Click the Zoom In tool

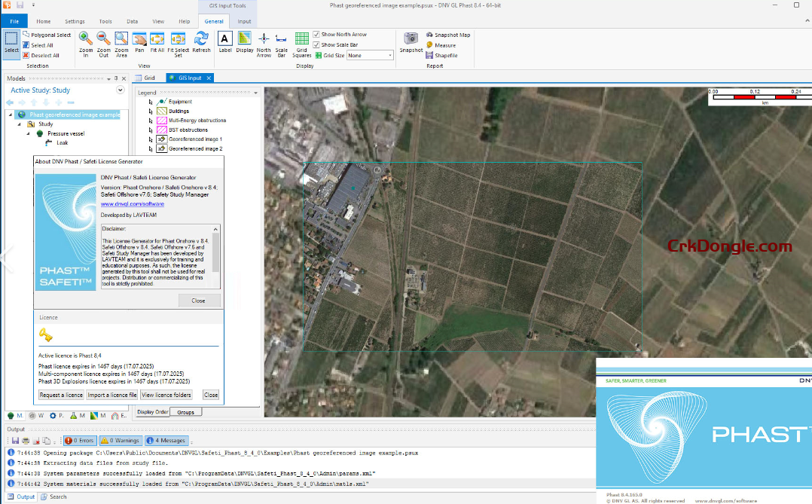click(86, 44)
